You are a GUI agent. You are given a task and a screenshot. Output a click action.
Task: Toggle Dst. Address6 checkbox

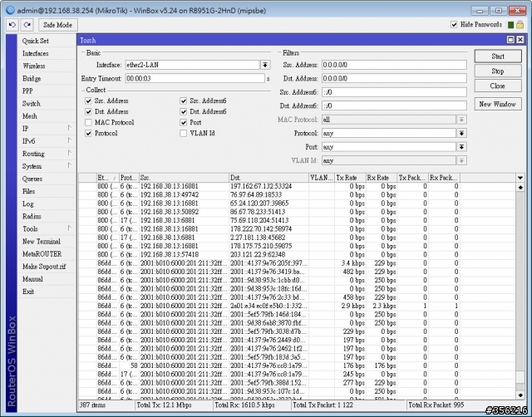(x=184, y=111)
